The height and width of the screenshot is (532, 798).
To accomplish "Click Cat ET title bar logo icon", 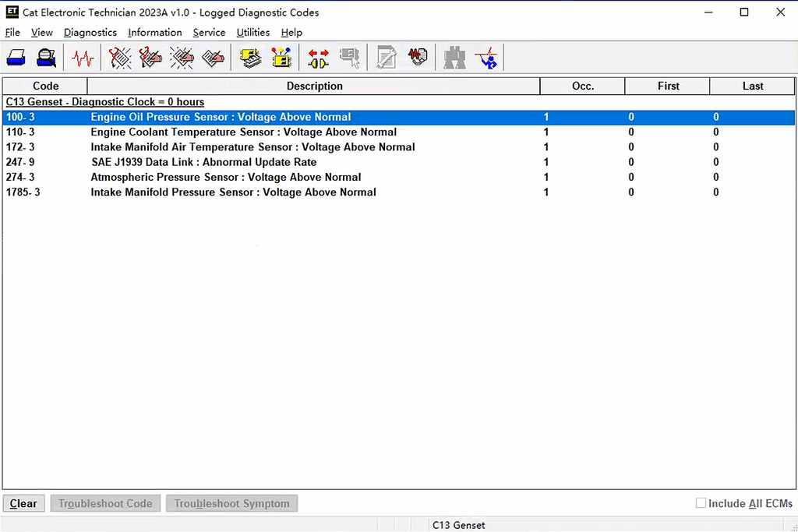I will click(x=12, y=12).
